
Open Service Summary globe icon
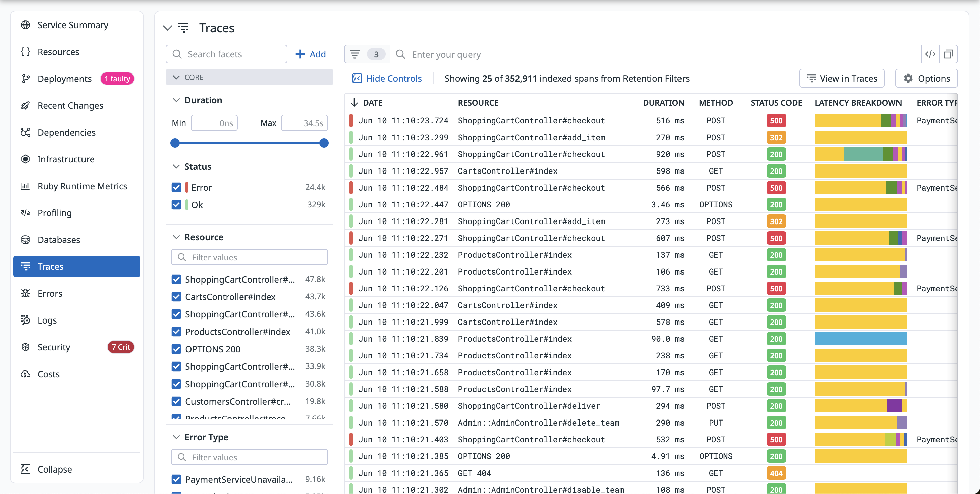(25, 25)
